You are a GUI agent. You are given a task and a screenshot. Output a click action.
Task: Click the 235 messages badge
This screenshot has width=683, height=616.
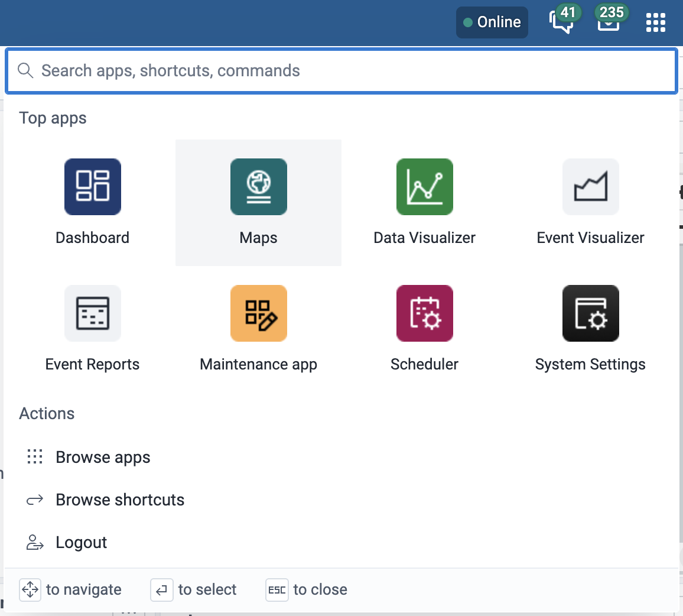pyautogui.click(x=612, y=11)
